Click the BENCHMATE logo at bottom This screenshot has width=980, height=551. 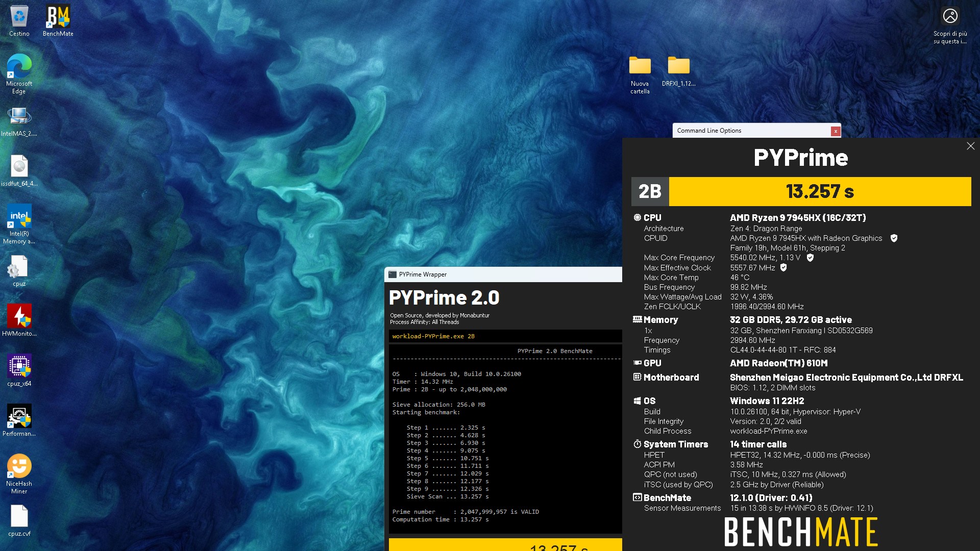[801, 532]
